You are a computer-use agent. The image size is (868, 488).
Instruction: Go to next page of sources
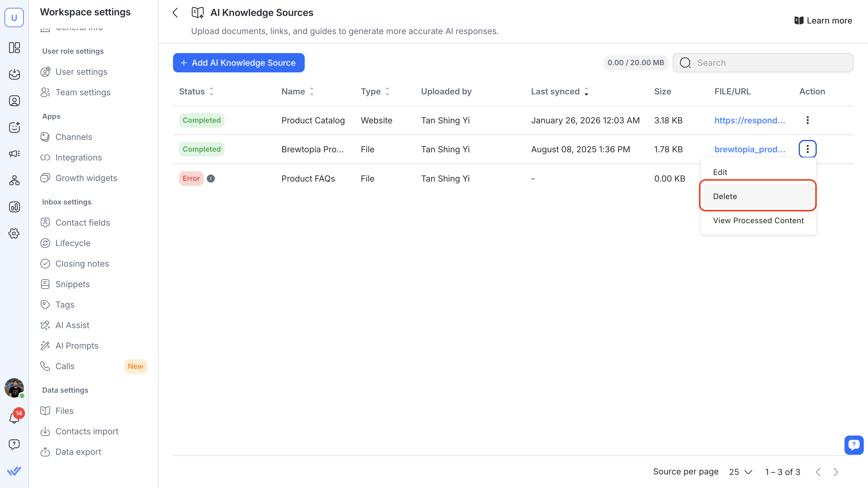pyautogui.click(x=836, y=472)
